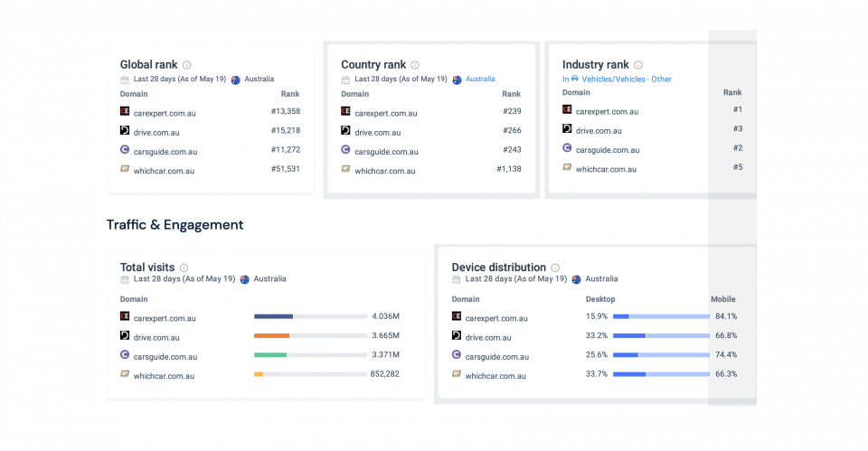Click the whichcar.com.au device distribution bar

click(x=660, y=374)
